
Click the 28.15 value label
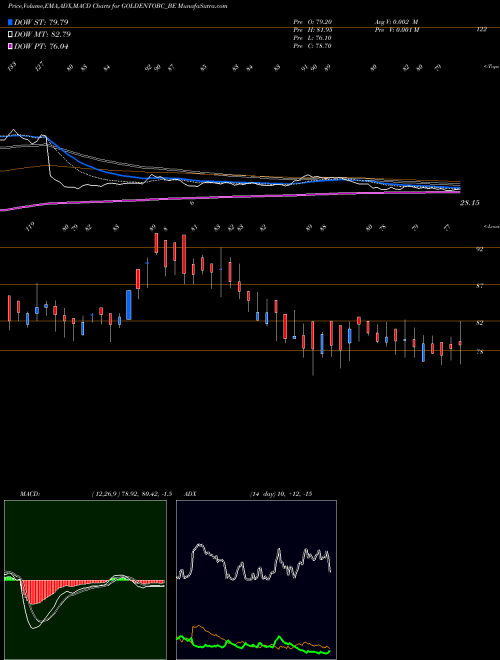(x=470, y=203)
